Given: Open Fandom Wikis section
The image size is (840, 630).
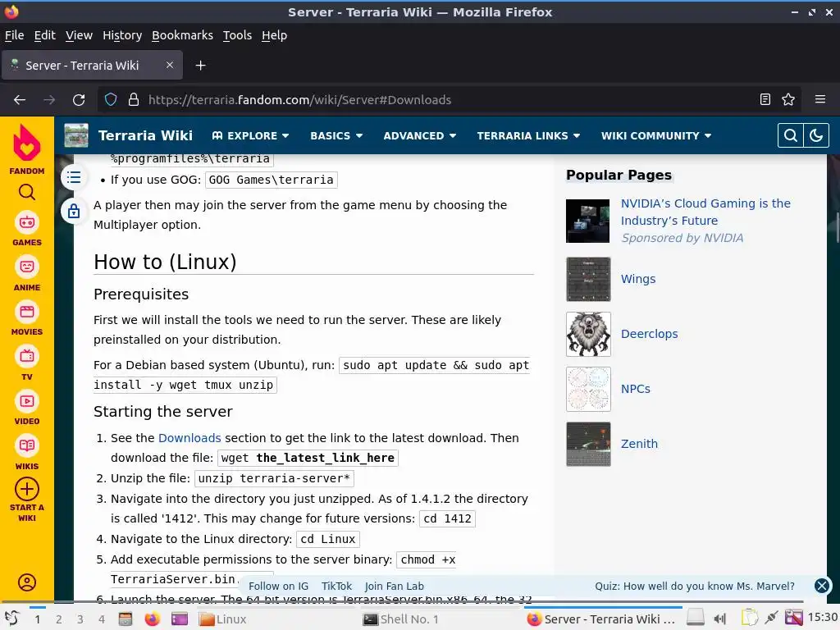Looking at the screenshot, I should 27,453.
